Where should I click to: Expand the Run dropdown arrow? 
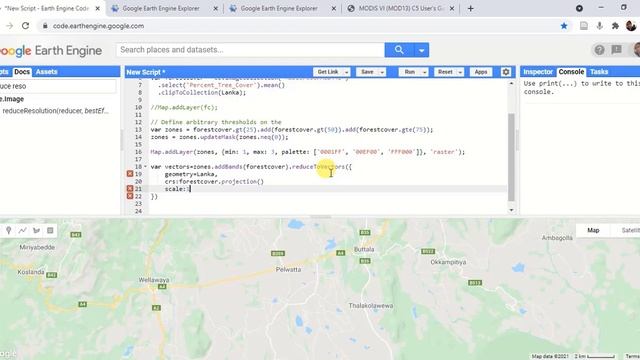point(424,72)
